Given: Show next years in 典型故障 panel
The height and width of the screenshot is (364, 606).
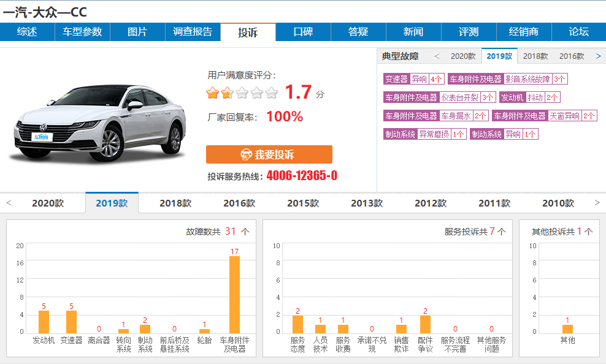Looking at the screenshot, I should coord(598,56).
